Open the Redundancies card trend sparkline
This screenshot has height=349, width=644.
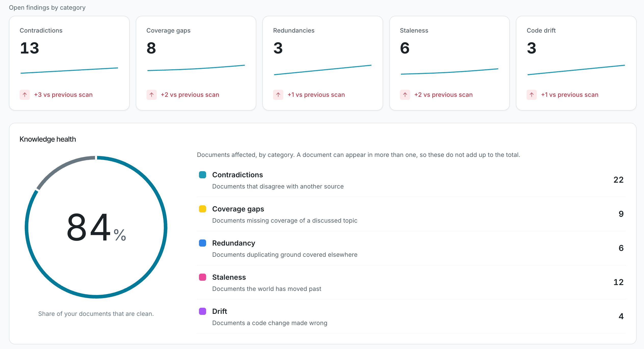pyautogui.click(x=323, y=70)
